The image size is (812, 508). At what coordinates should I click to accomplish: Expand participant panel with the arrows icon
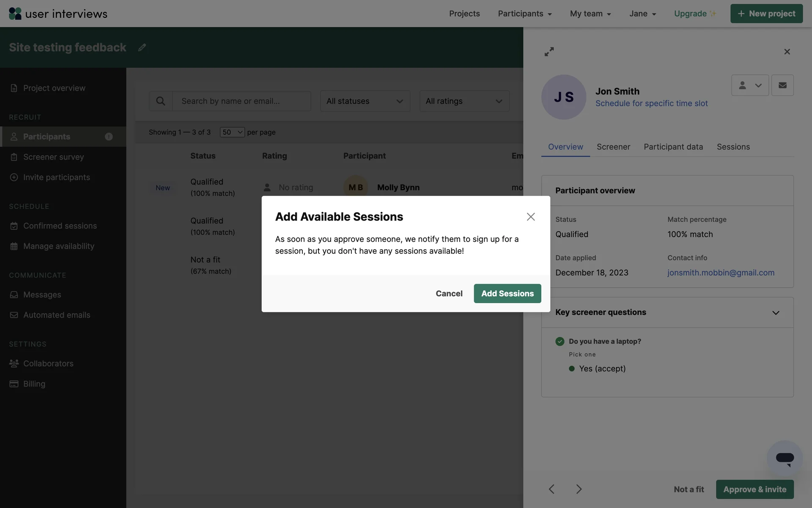coord(549,52)
